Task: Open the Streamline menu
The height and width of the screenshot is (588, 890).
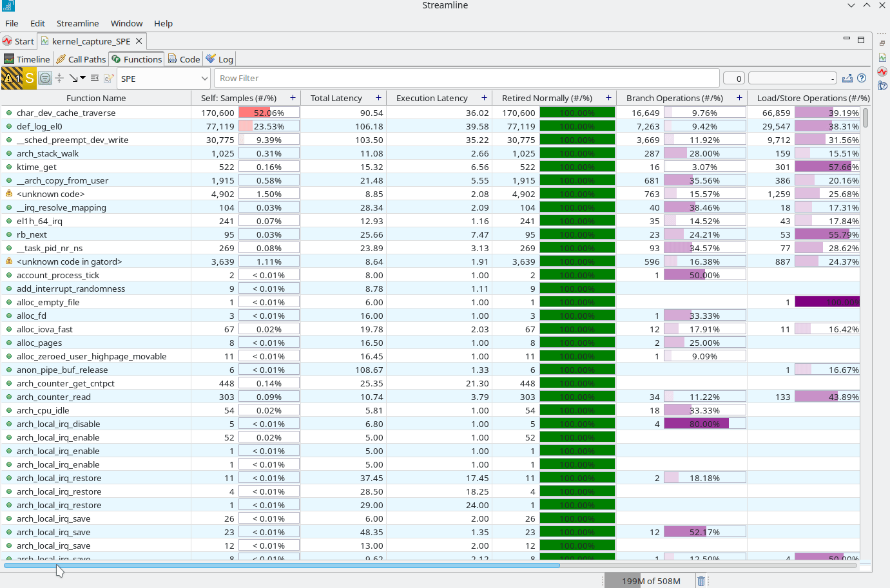Action: tap(77, 23)
